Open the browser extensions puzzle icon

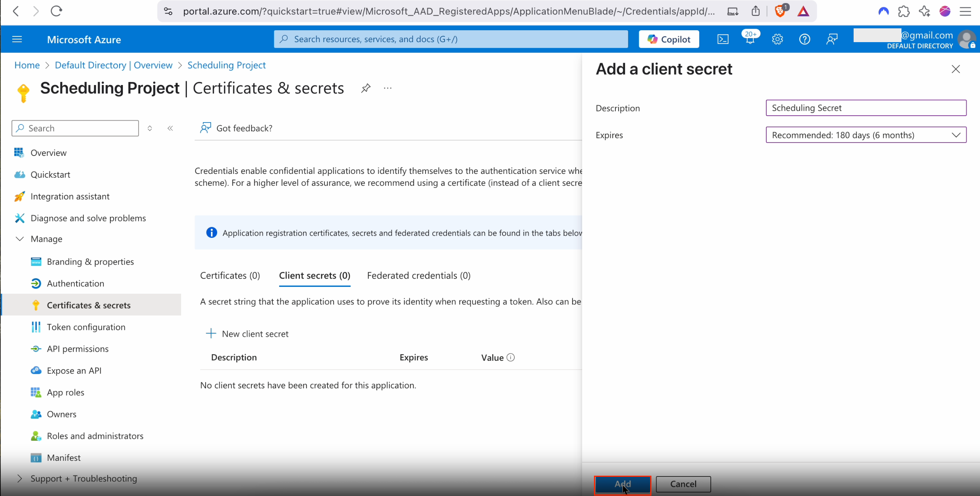(x=904, y=11)
